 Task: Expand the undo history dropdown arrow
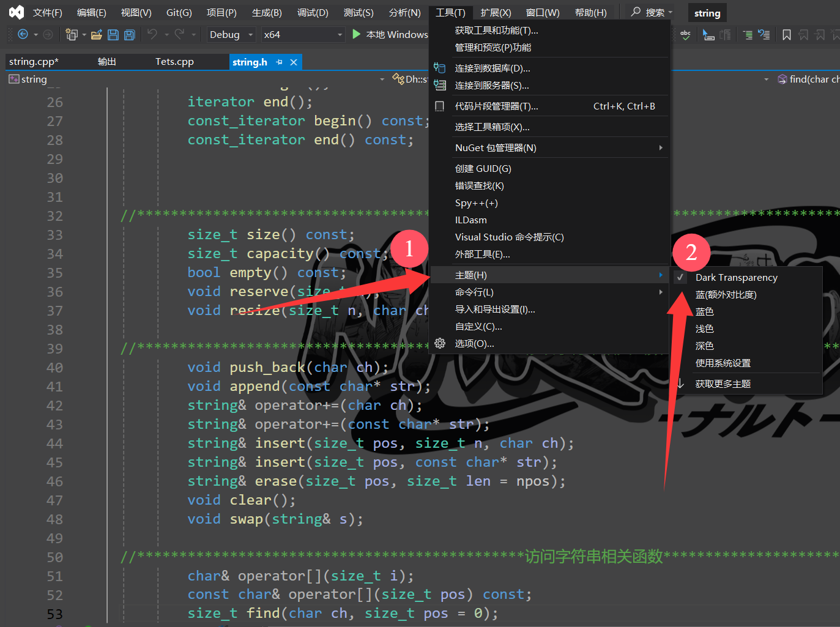(166, 34)
